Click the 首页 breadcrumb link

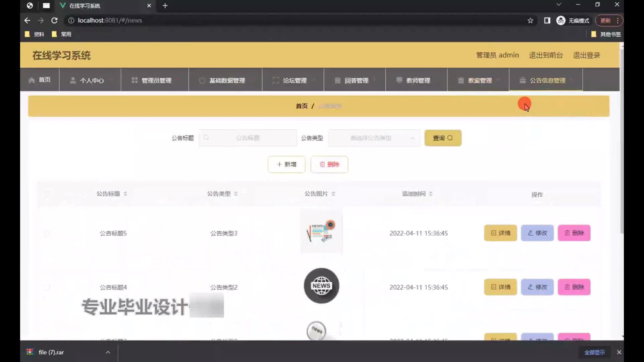click(302, 106)
